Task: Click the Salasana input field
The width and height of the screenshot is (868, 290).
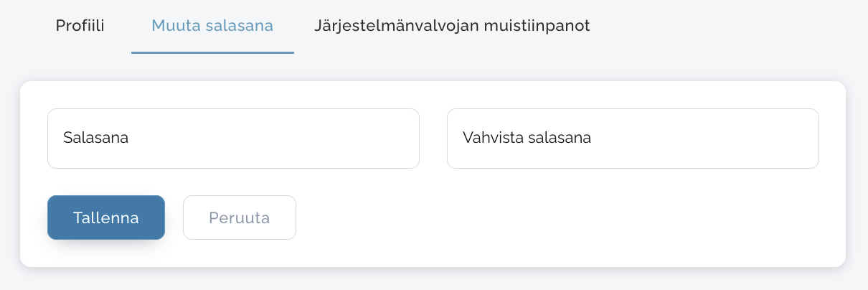Action: coord(233,139)
